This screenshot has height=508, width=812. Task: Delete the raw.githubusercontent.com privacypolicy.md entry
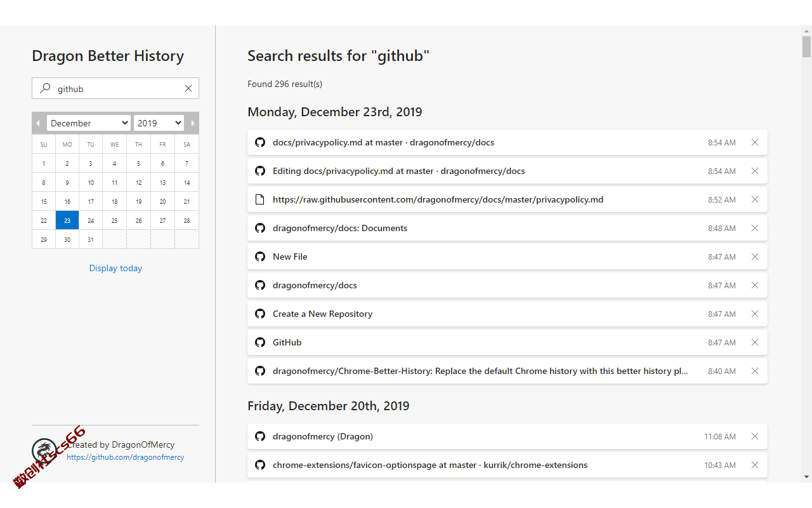(755, 199)
